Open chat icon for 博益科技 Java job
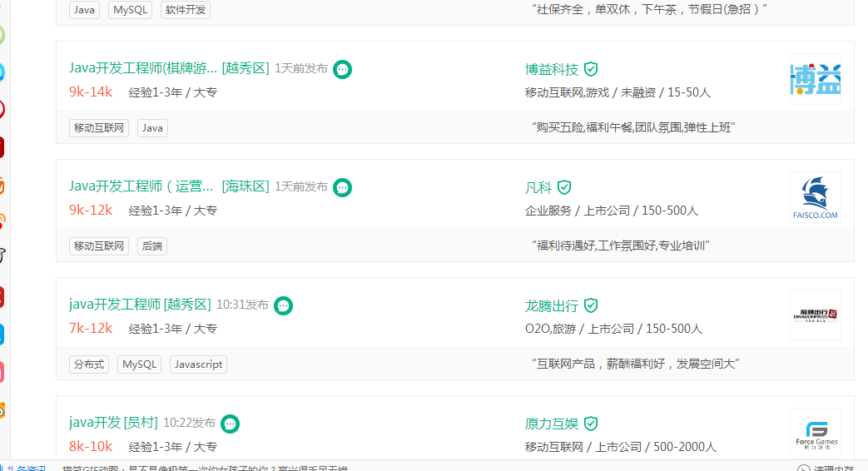This screenshot has height=471, width=868. pyautogui.click(x=343, y=69)
